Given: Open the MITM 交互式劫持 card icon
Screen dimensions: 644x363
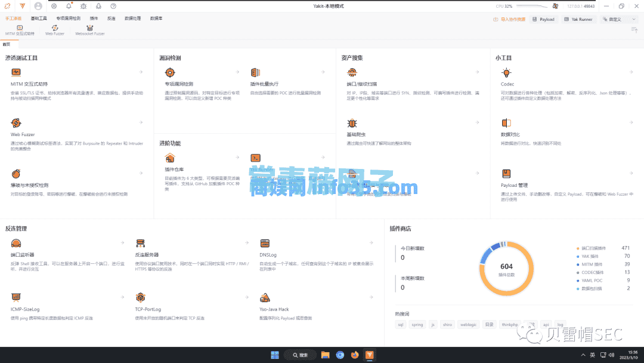Looking at the screenshot, I should (16, 73).
